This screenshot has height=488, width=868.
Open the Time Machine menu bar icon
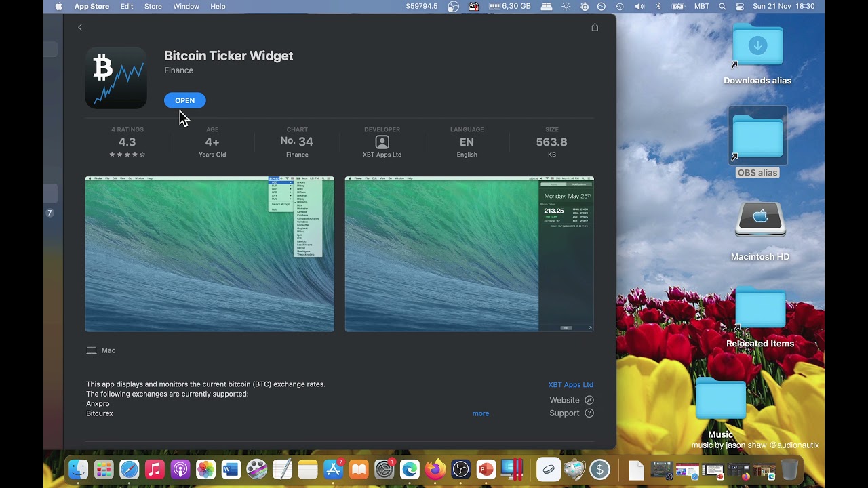(x=619, y=6)
